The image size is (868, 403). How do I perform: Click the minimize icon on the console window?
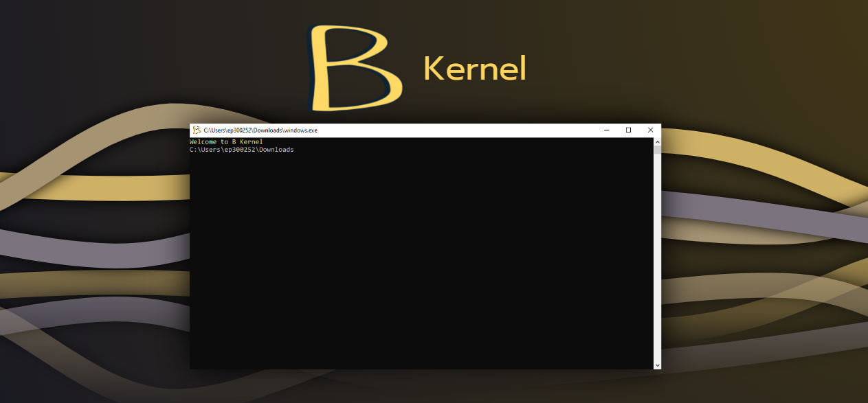[605, 130]
